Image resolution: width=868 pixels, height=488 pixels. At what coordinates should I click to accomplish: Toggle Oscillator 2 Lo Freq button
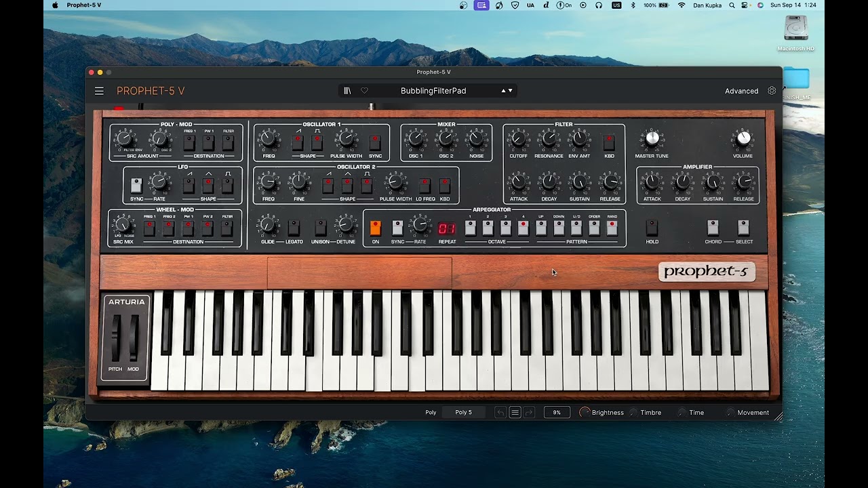click(425, 186)
